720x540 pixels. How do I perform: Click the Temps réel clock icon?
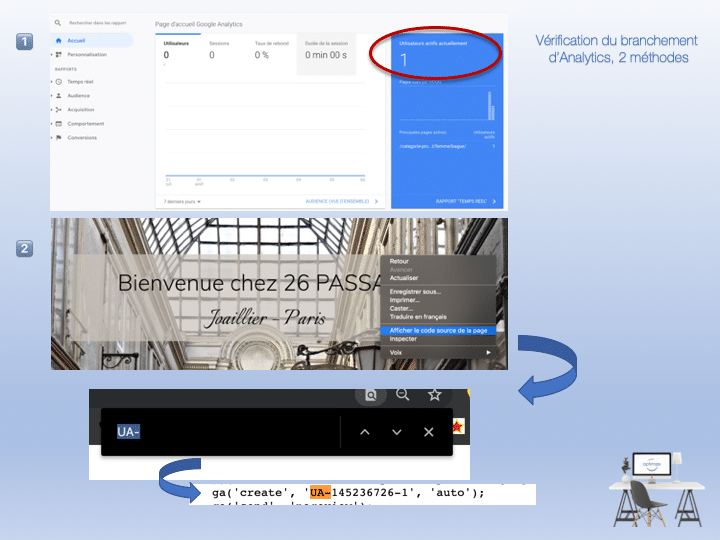coord(59,81)
